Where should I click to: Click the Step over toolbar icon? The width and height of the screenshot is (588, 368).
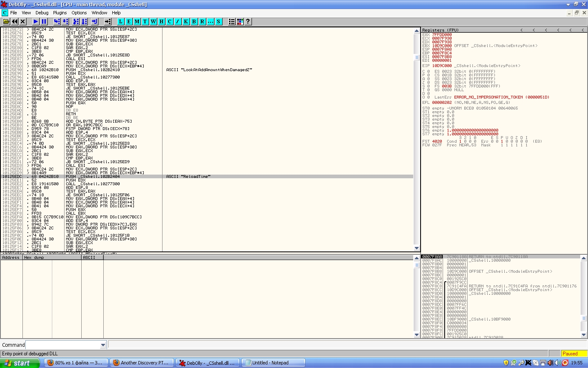pos(65,21)
